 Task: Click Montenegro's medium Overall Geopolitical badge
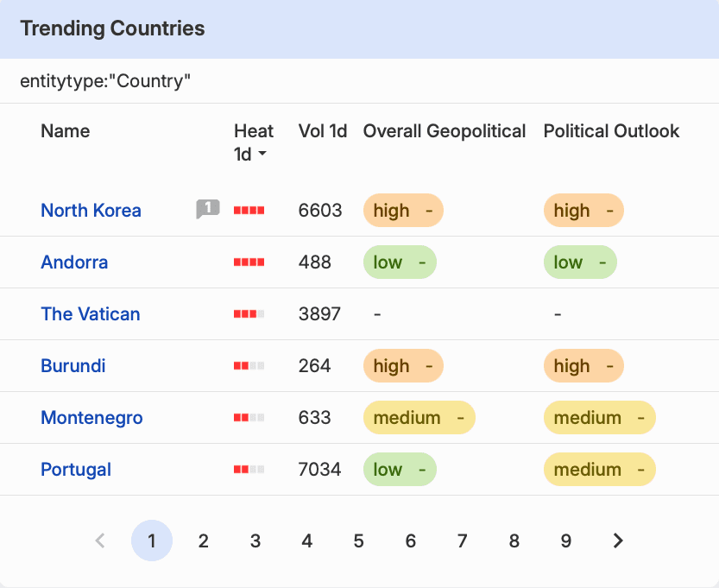[419, 418]
